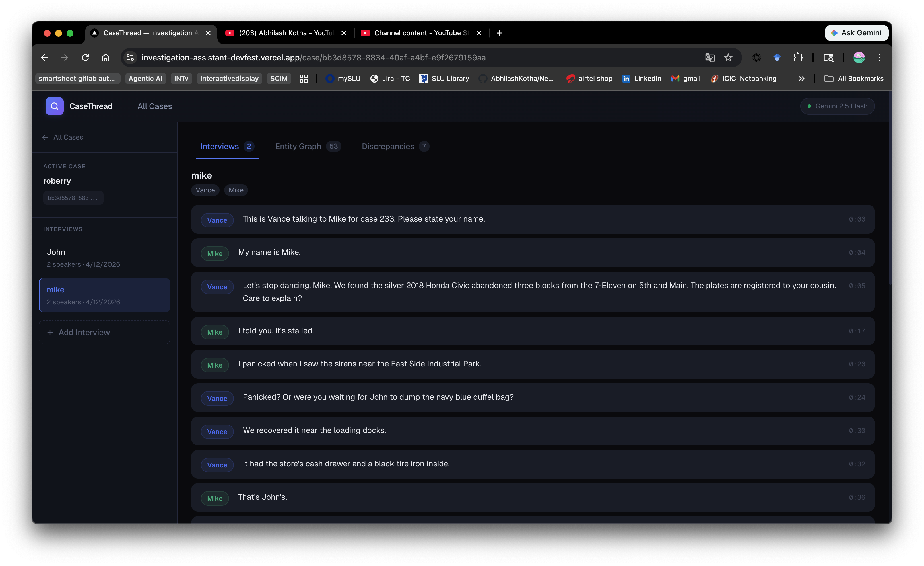The height and width of the screenshot is (566, 924).
Task: Click the Ask Gemini button
Action: point(856,33)
